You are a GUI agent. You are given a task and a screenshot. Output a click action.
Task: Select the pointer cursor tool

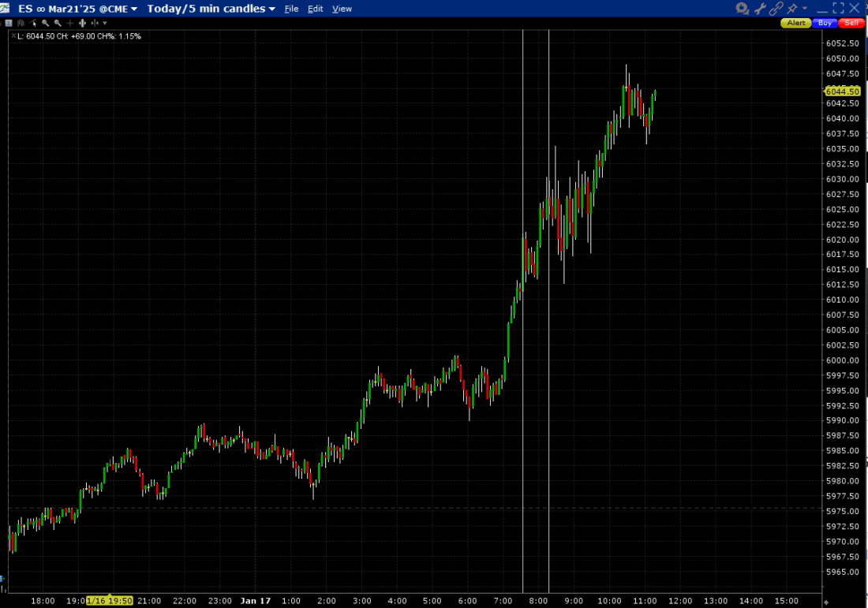[x=33, y=23]
